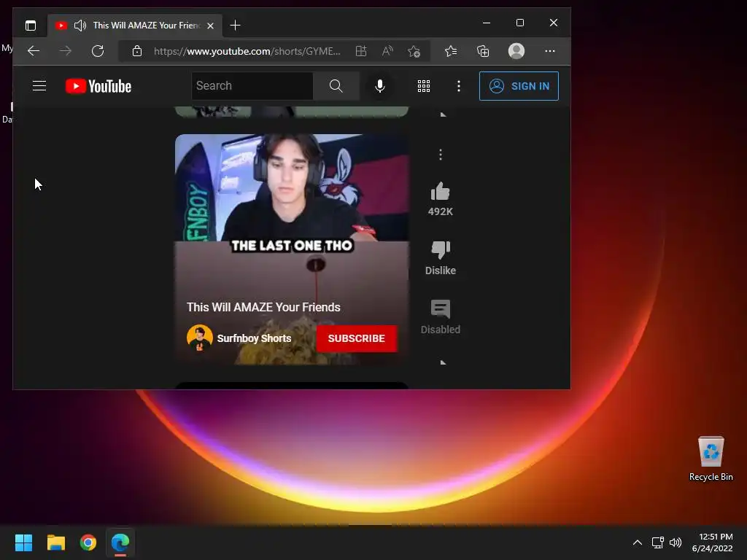Click the SIGN IN button
This screenshot has width=747, height=560.
pos(519,86)
